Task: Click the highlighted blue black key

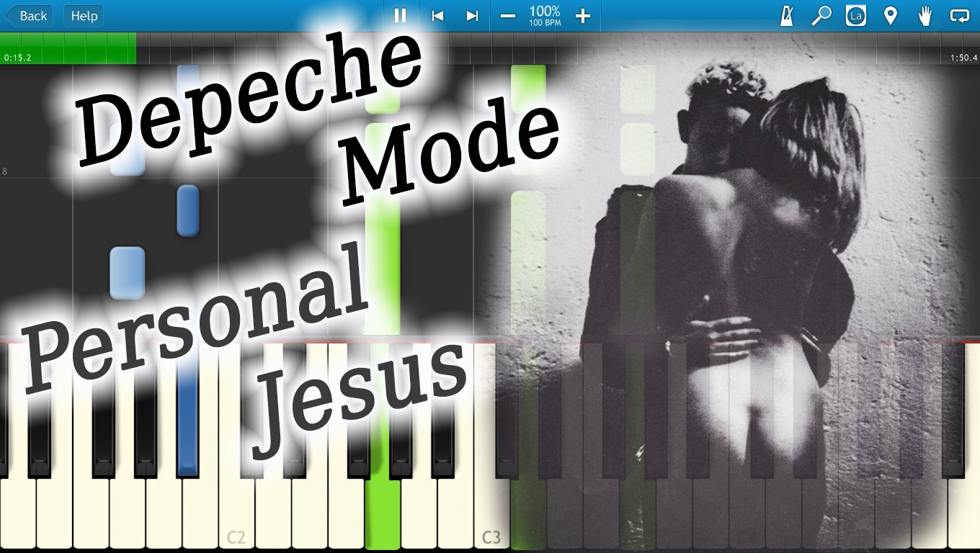Action: click(187, 410)
